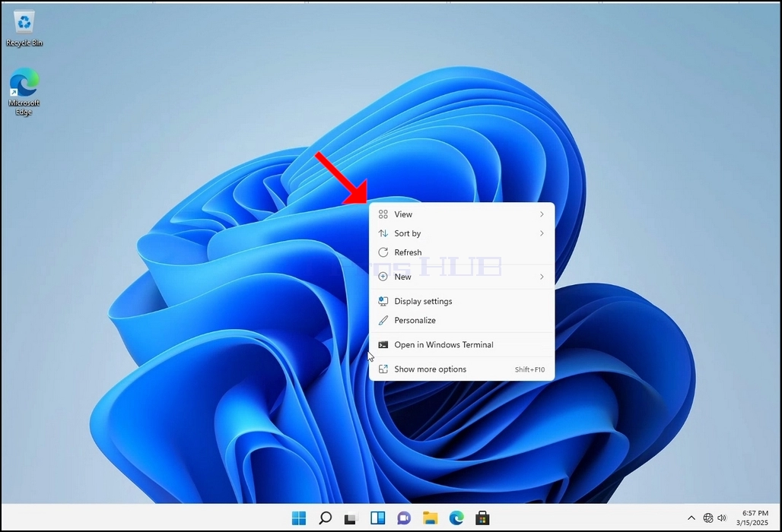Image resolution: width=782 pixels, height=532 pixels.
Task: Launch Microsoft Edge from taskbar
Action: point(456,518)
